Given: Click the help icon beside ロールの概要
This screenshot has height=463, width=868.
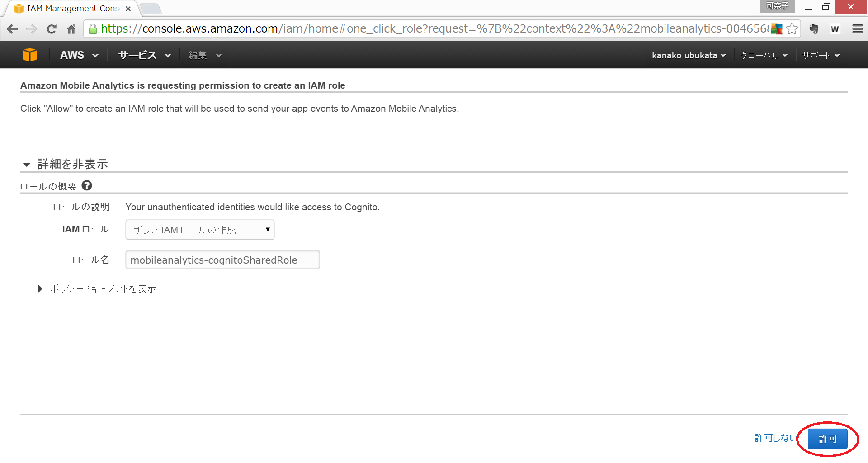Looking at the screenshot, I should [87, 185].
